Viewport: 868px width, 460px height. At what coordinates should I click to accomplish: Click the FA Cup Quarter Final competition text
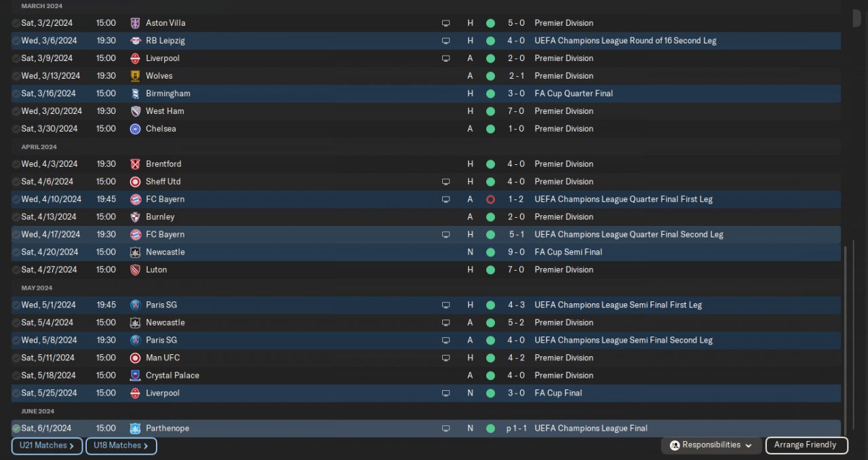574,94
